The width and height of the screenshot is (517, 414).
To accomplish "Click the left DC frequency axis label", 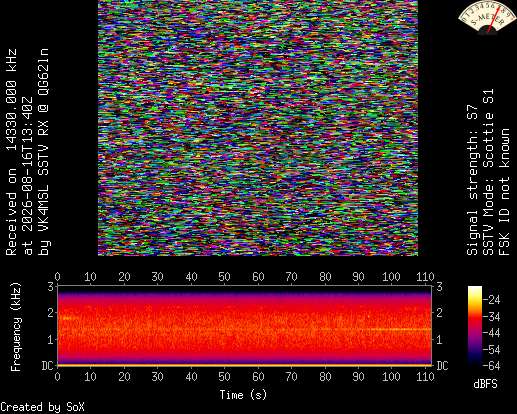I will point(48,366).
